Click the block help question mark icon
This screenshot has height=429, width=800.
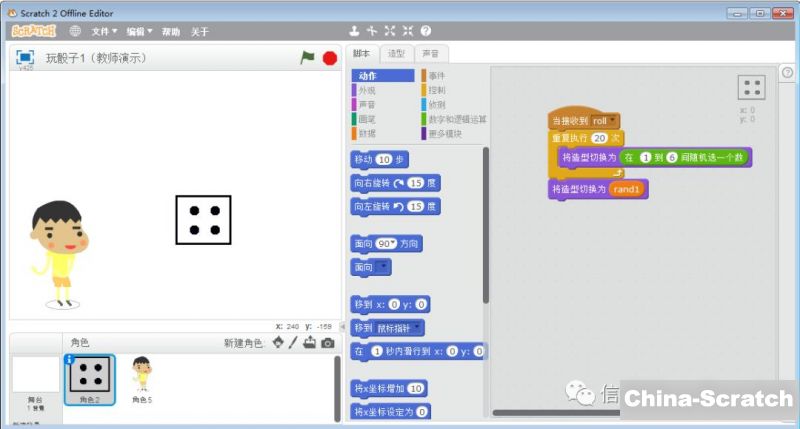[426, 31]
